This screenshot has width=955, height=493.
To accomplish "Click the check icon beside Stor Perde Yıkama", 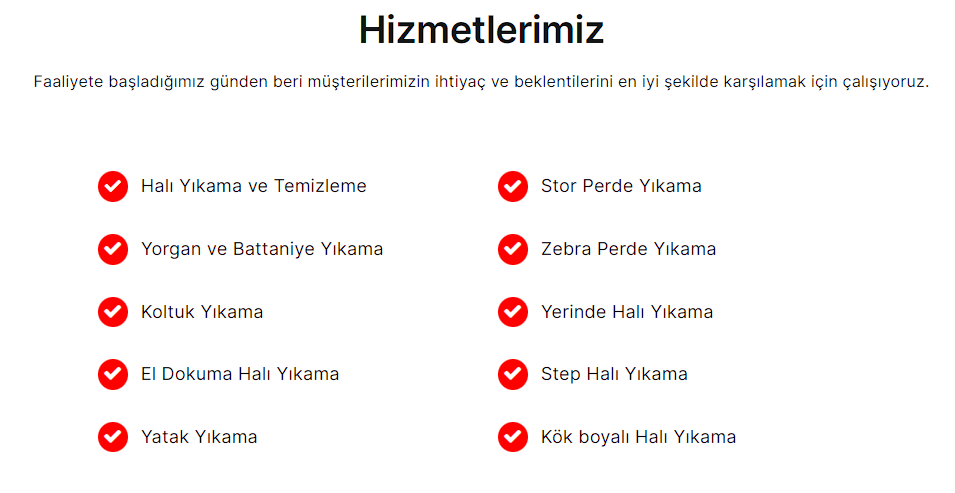I will [x=513, y=186].
